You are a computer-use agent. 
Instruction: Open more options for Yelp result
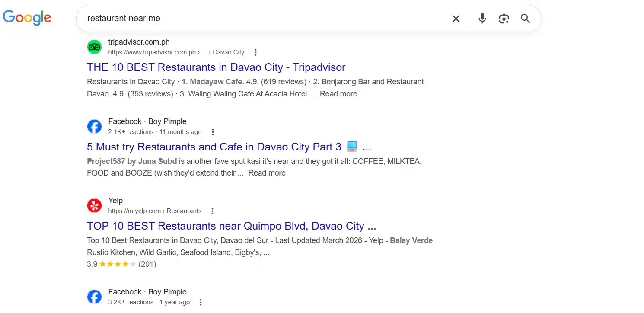(x=212, y=211)
